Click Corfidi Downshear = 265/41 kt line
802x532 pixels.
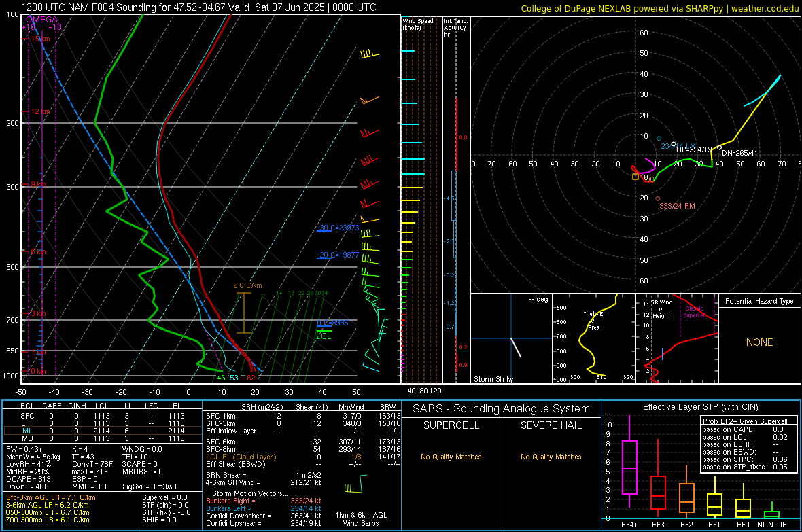pyautogui.click(x=264, y=516)
